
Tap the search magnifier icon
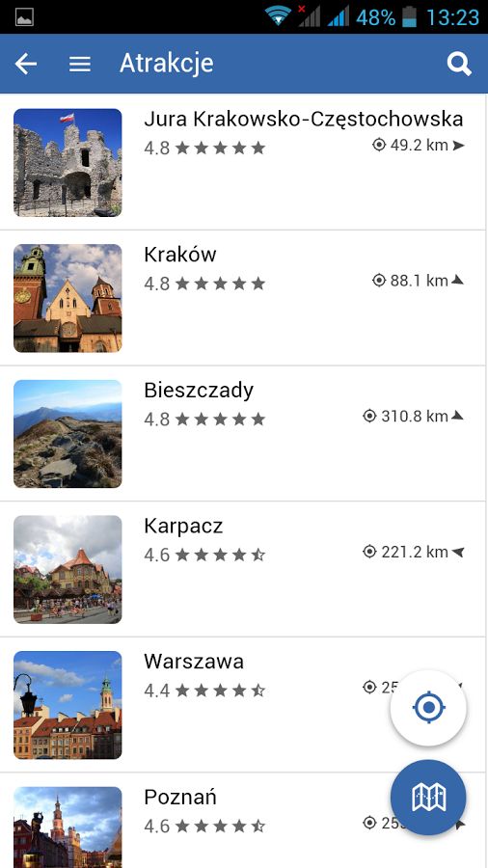459,65
